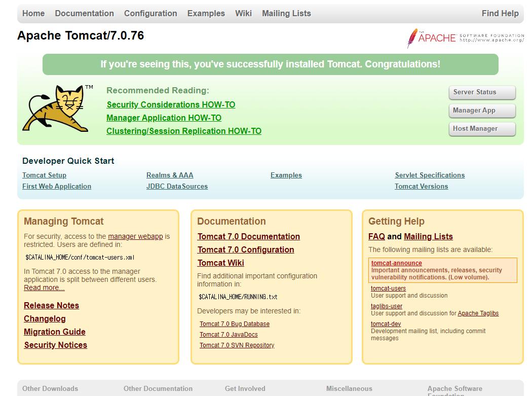Click the Server Status button
This screenshot has width=532, height=396.
point(482,92)
